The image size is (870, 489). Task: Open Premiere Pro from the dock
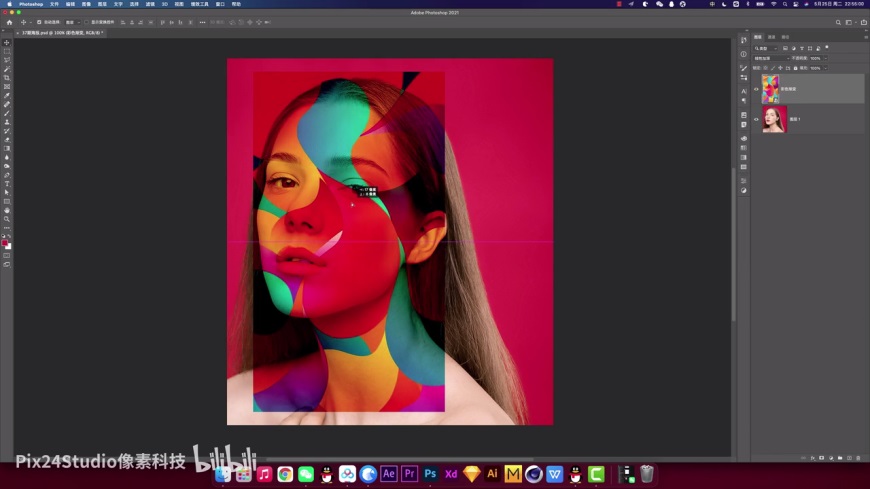click(x=409, y=474)
